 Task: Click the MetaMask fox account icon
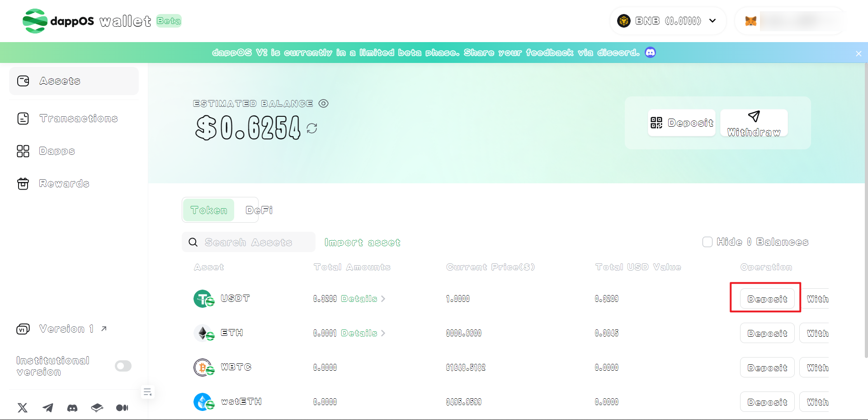click(x=750, y=21)
